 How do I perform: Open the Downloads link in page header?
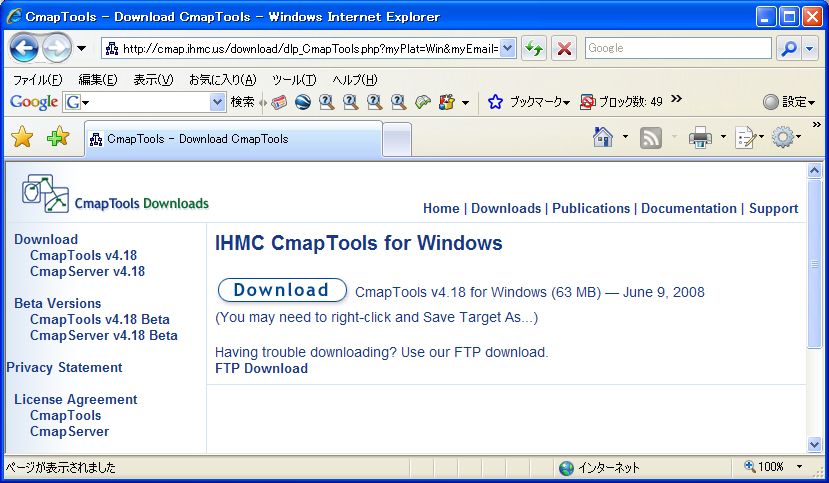pyautogui.click(x=506, y=208)
